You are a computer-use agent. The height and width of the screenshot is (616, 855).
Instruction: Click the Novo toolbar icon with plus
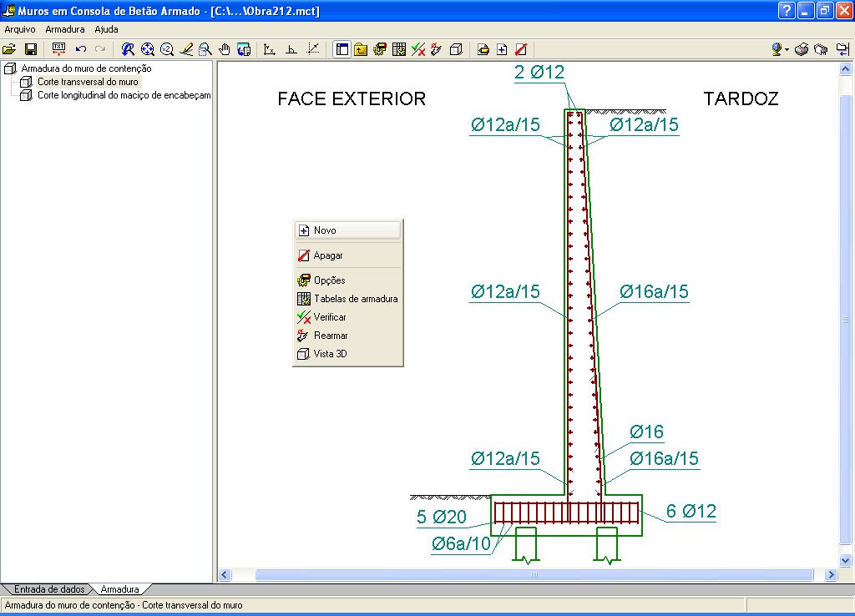502,49
